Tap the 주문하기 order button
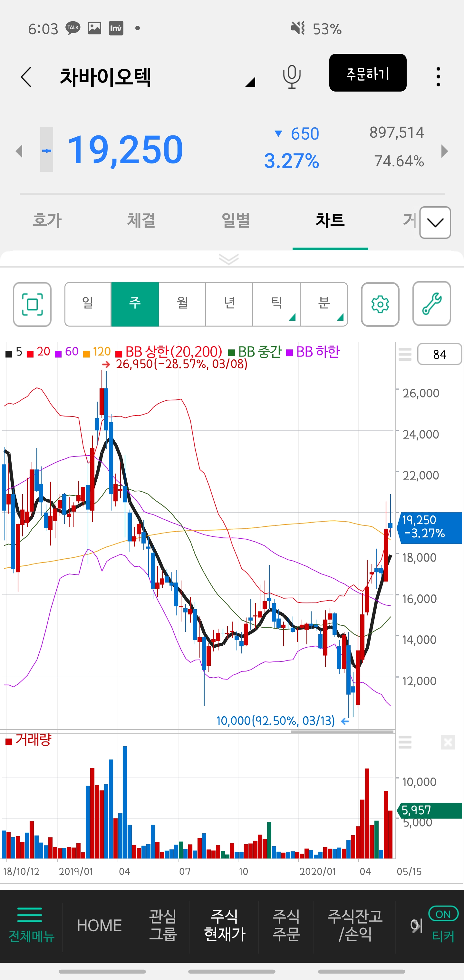Image resolution: width=464 pixels, height=980 pixels. click(368, 73)
